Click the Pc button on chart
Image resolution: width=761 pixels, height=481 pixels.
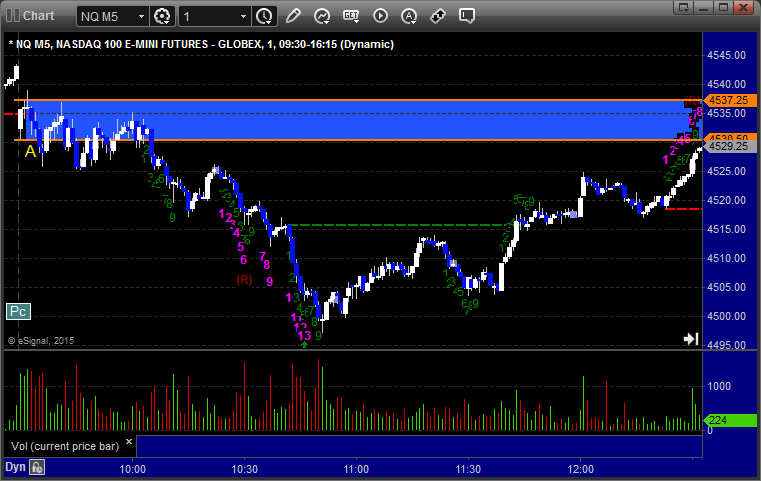(18, 312)
